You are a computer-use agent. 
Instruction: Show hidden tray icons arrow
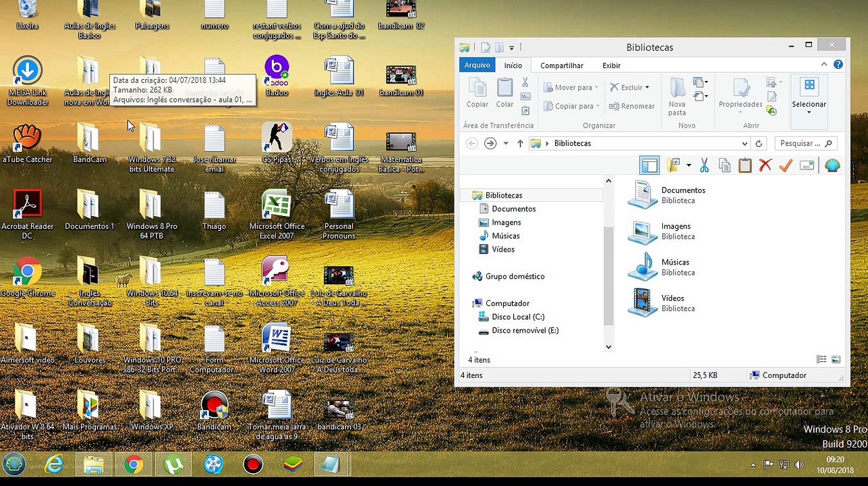(x=753, y=464)
